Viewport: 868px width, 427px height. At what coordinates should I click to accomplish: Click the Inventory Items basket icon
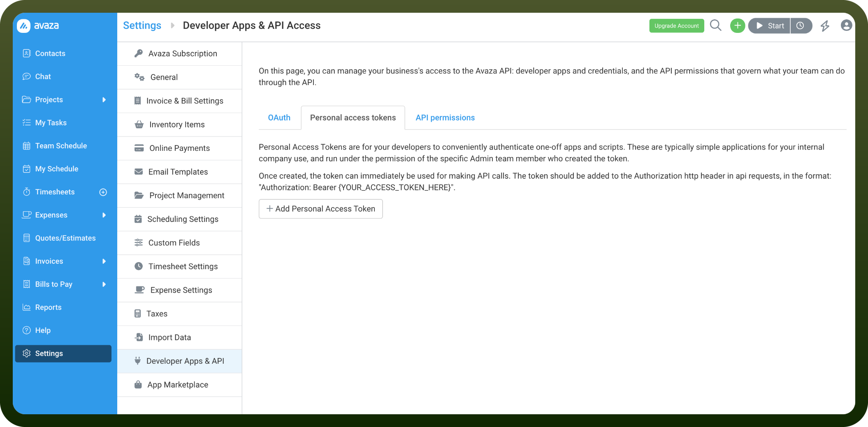click(x=139, y=125)
